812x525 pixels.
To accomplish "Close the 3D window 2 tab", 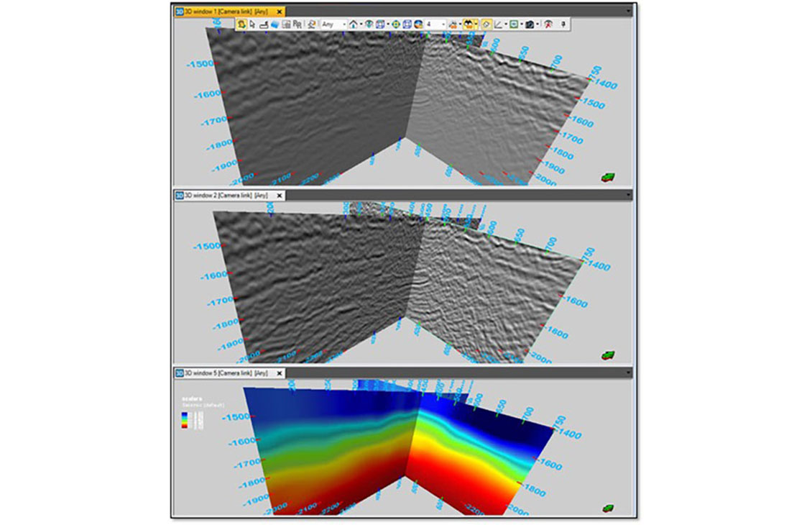I will 280,195.
